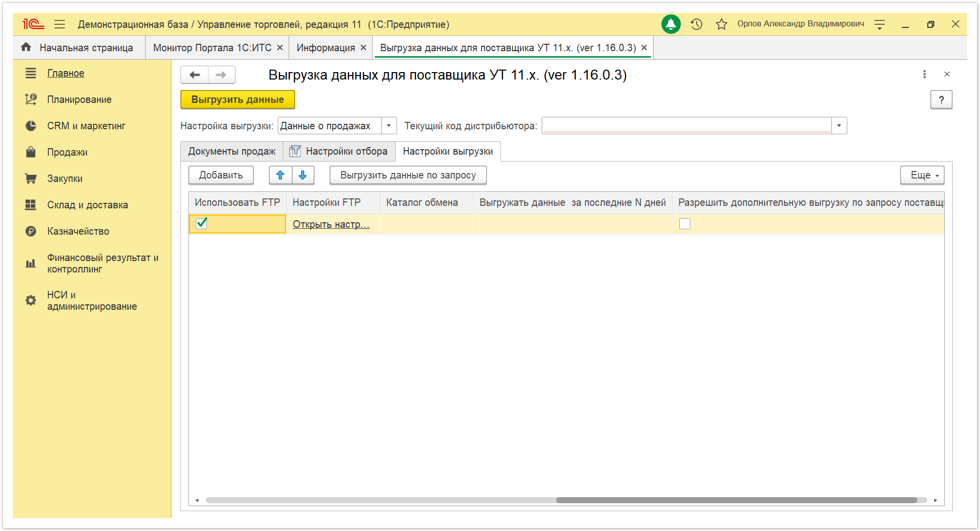Close the Информация tab
980x531 pixels.
click(363, 47)
